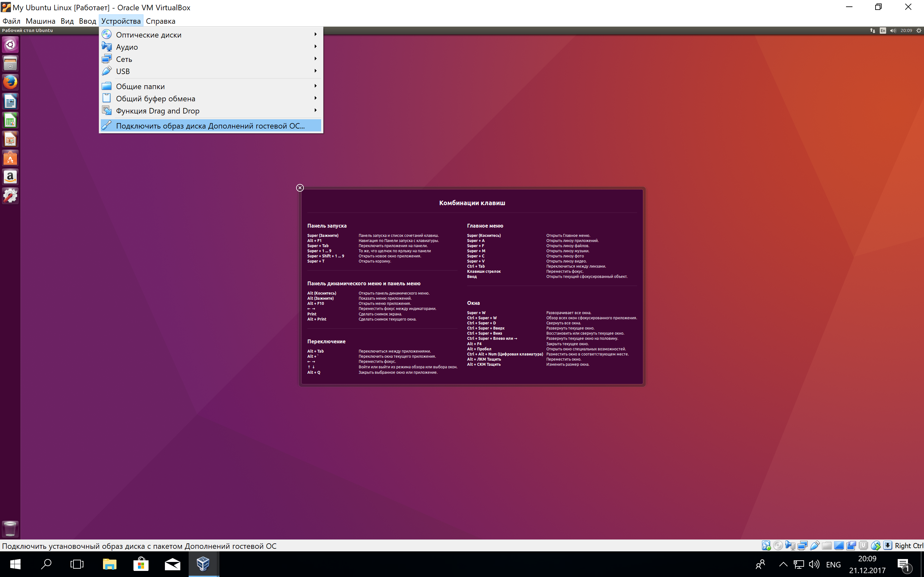Screen dimensions: 924x577
Task: Open Firefox from the Ubuntu launcher
Action: 10,82
